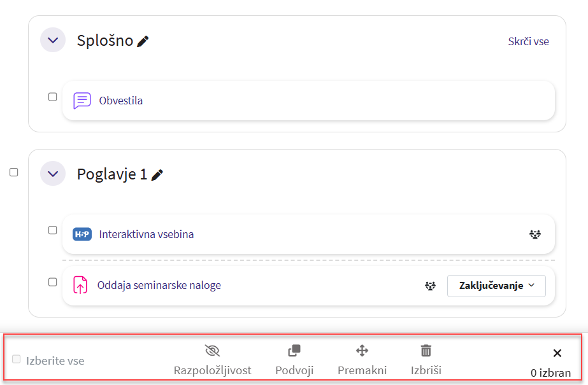Click group mode icon on Oddaja seminarske naloge
The height and width of the screenshot is (385, 588).
(x=431, y=286)
